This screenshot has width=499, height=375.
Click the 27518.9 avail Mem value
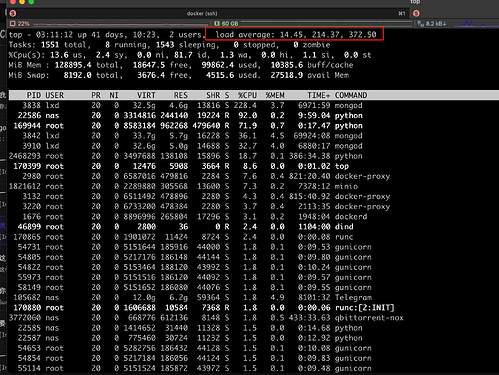coord(287,75)
